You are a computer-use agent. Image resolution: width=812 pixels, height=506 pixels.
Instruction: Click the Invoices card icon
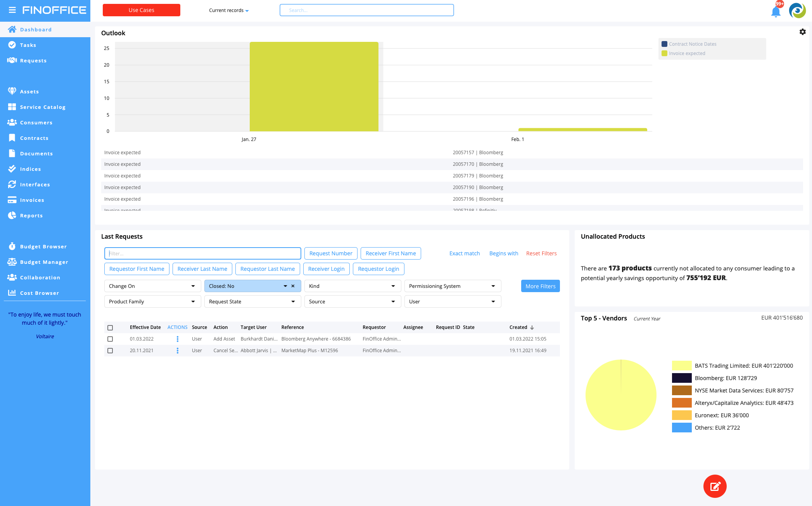click(x=12, y=200)
